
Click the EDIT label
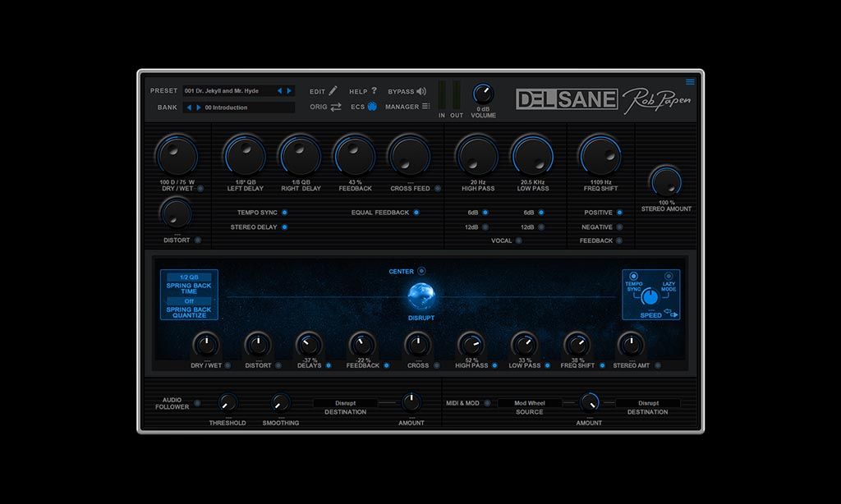[x=317, y=92]
